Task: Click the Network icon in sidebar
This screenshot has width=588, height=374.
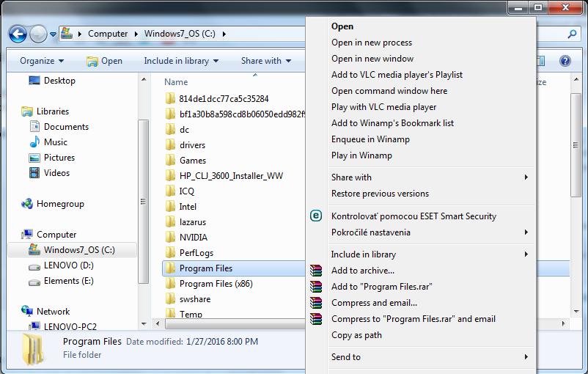Action: (x=27, y=311)
